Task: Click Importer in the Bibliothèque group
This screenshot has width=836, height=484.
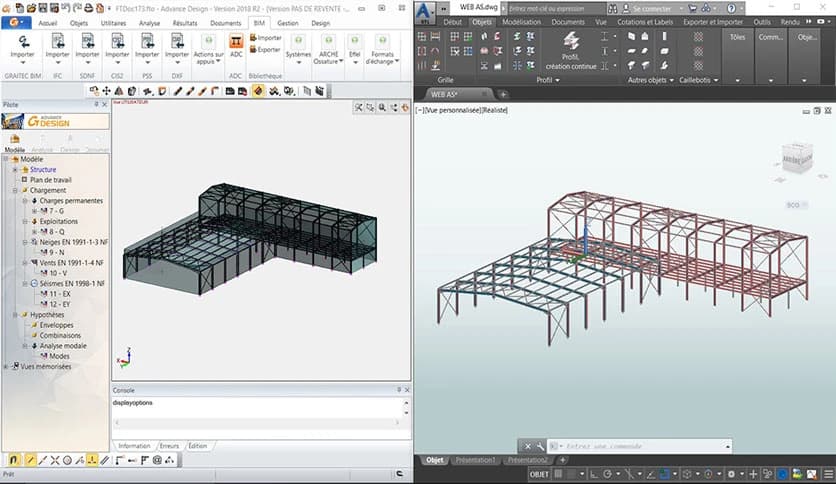Action: pyautogui.click(x=266, y=38)
